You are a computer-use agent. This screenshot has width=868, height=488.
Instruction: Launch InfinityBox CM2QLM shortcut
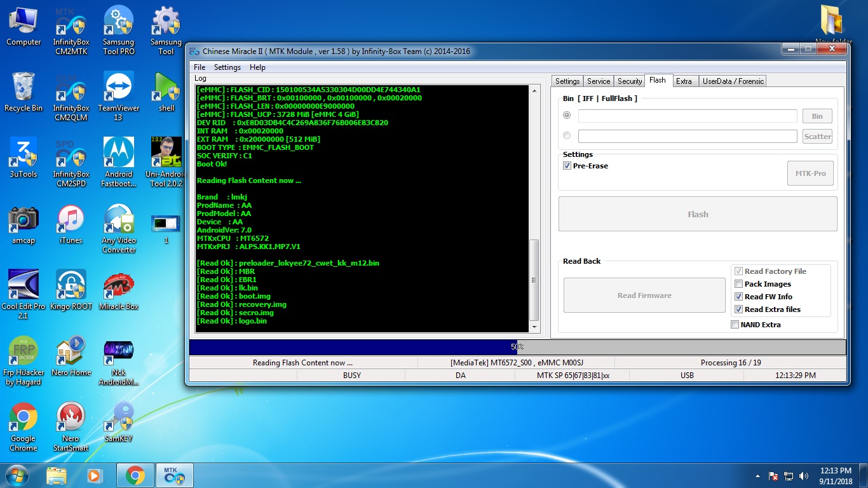tap(71, 97)
